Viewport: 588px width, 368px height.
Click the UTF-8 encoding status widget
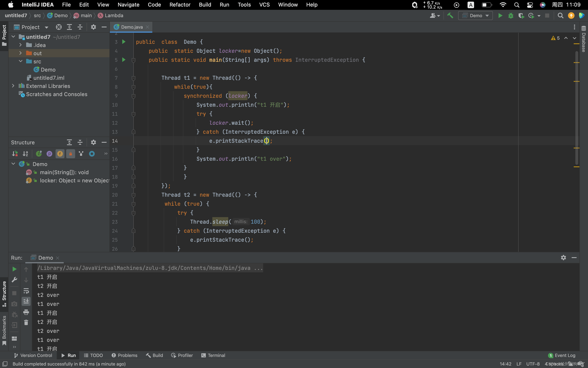click(x=533, y=364)
